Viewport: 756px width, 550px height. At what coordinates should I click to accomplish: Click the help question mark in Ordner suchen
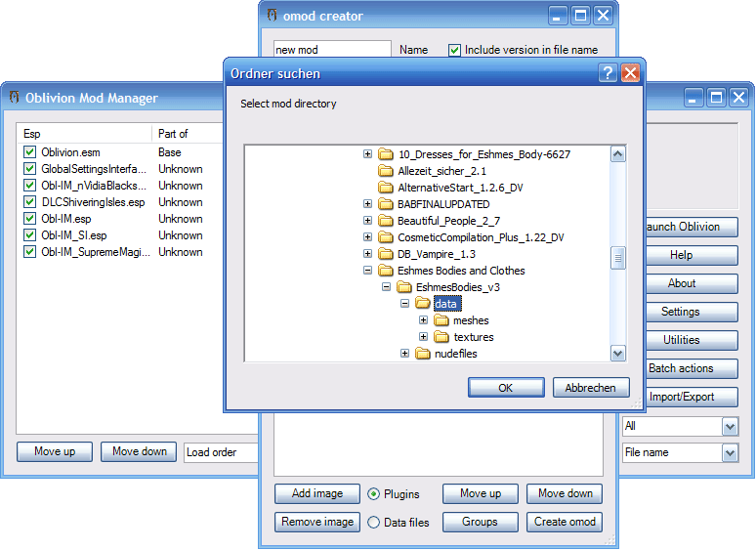click(x=608, y=73)
